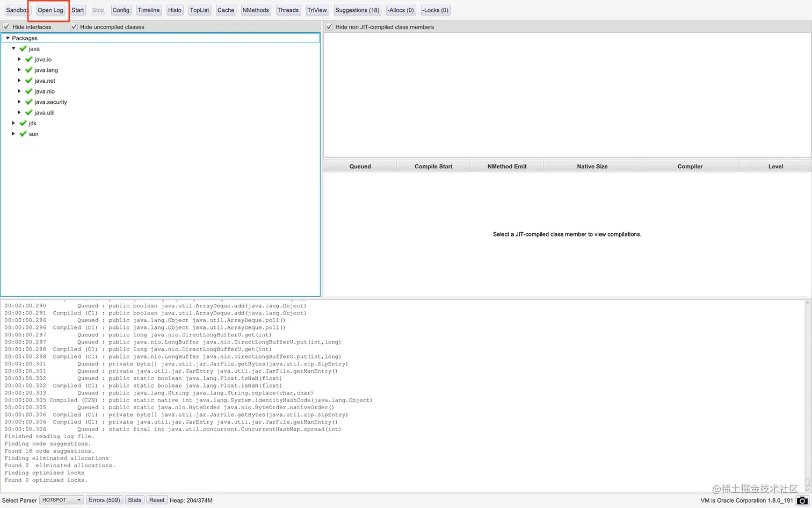Image resolution: width=812 pixels, height=508 pixels.
Task: Click the green checkmark beside java.net
Action: (29, 81)
